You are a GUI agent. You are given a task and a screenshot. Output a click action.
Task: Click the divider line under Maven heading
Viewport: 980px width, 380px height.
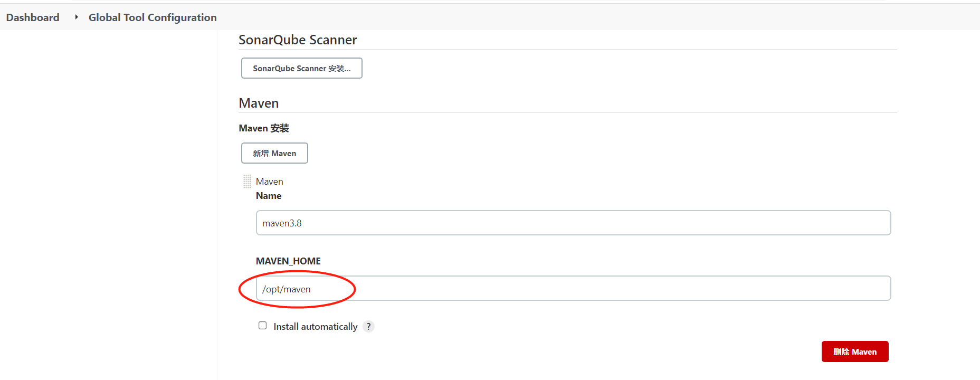[567, 113]
